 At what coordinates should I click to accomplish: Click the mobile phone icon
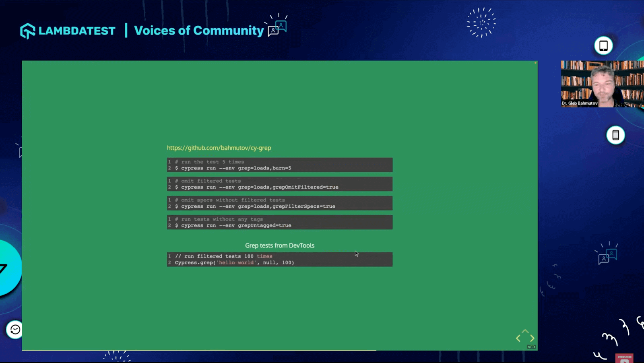615,135
